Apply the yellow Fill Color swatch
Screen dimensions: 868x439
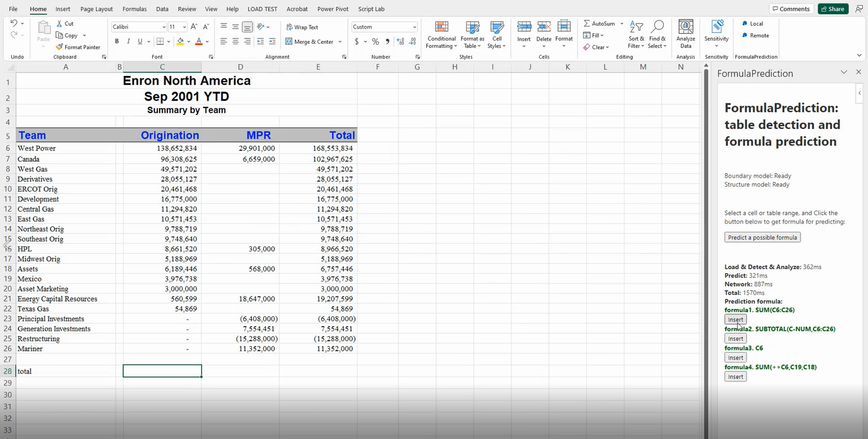(x=180, y=42)
